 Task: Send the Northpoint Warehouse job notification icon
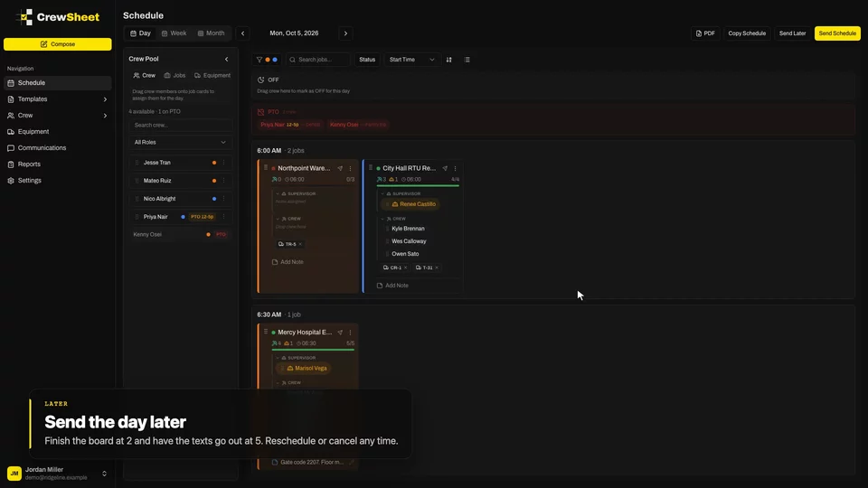(x=340, y=169)
